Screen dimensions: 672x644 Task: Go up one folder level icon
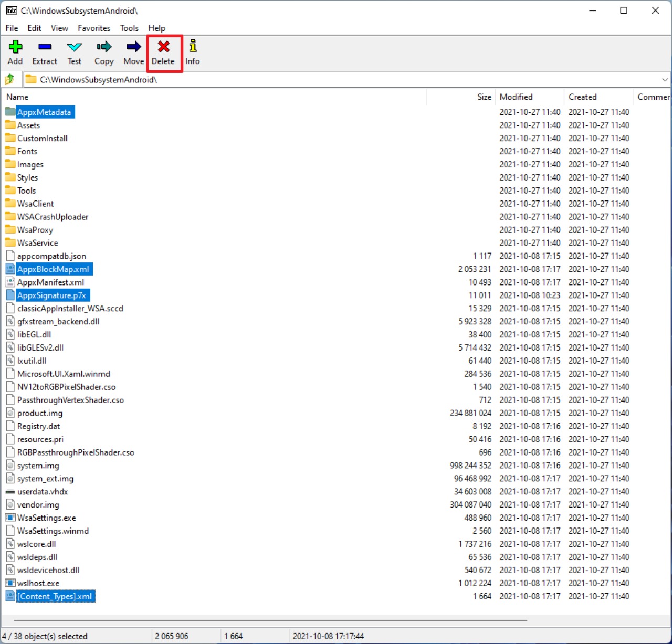10,80
